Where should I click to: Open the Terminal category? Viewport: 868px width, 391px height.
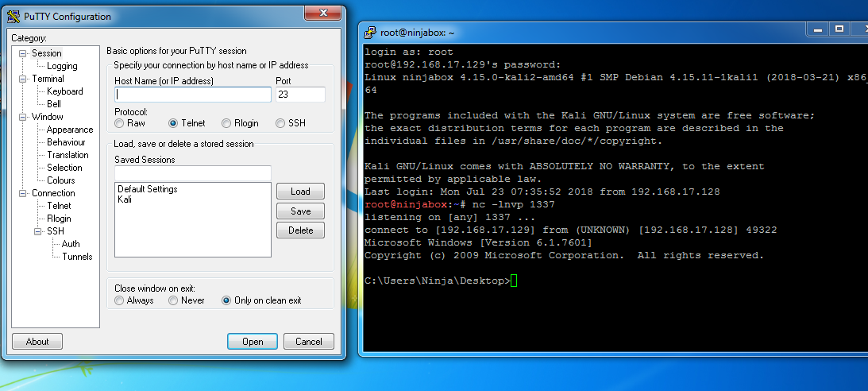(48, 79)
